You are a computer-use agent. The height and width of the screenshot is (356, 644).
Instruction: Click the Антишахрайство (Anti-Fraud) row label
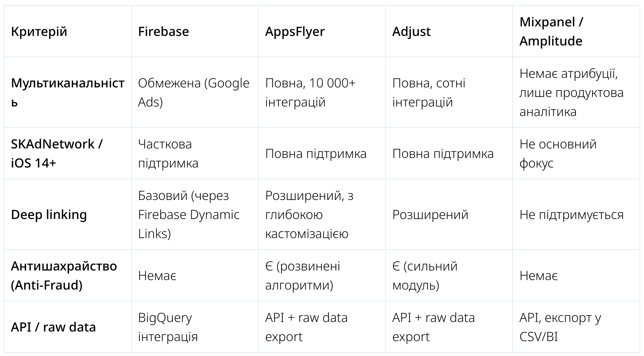pyautogui.click(x=64, y=276)
